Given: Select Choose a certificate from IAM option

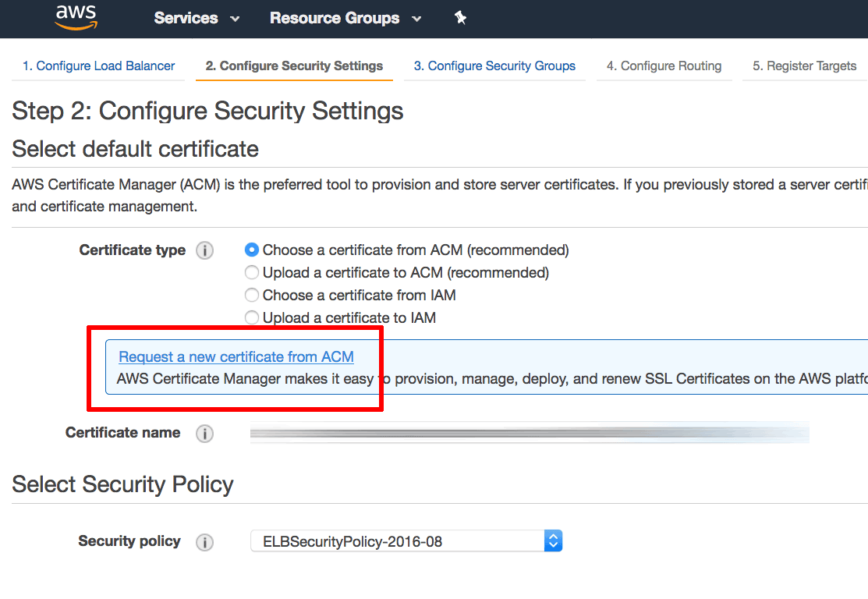Looking at the screenshot, I should coord(252,296).
